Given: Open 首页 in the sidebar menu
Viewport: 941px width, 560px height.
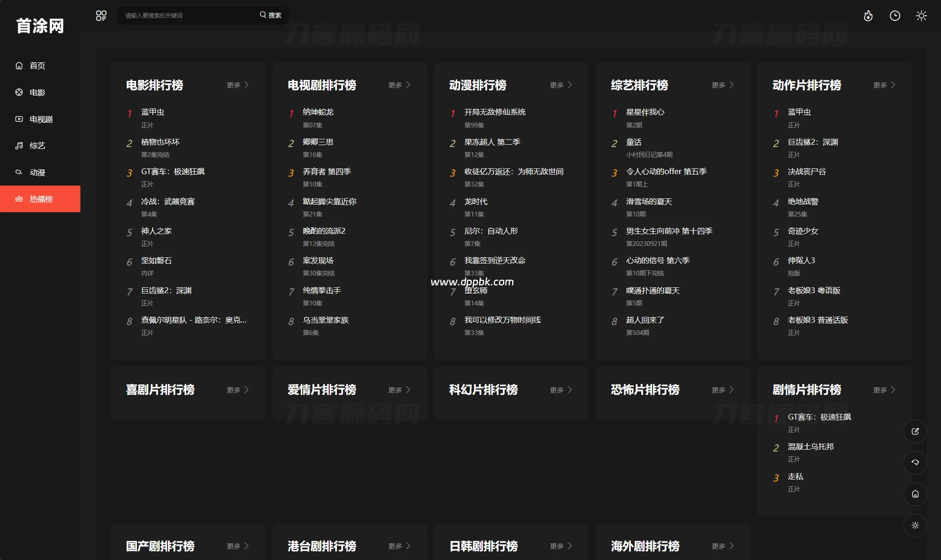Looking at the screenshot, I should (40, 66).
